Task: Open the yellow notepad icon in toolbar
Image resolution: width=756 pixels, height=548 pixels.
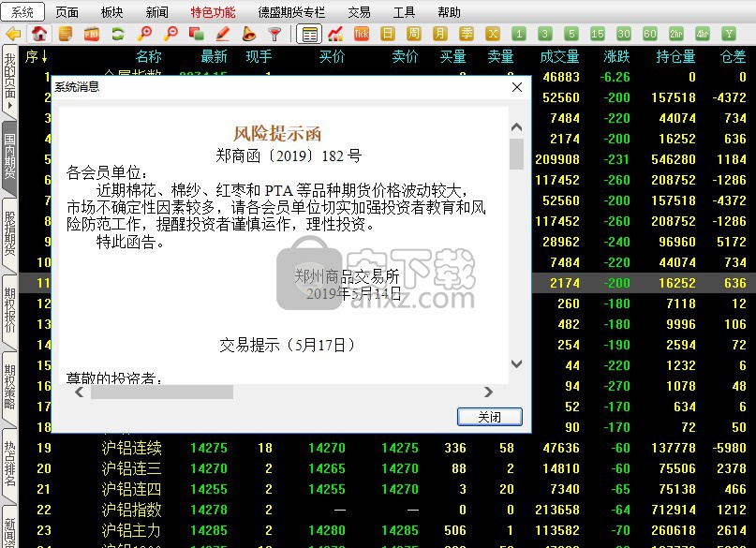Action: pyautogui.click(x=66, y=34)
